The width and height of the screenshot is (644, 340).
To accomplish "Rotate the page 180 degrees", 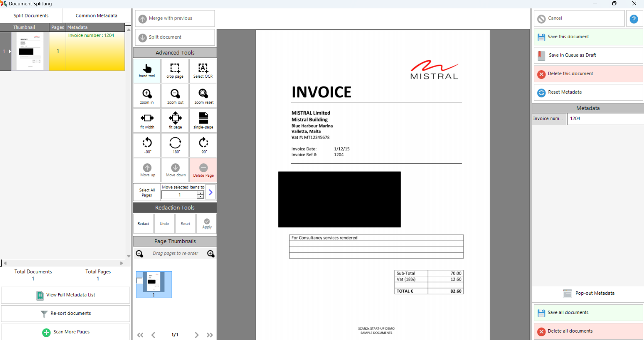I will click(175, 145).
